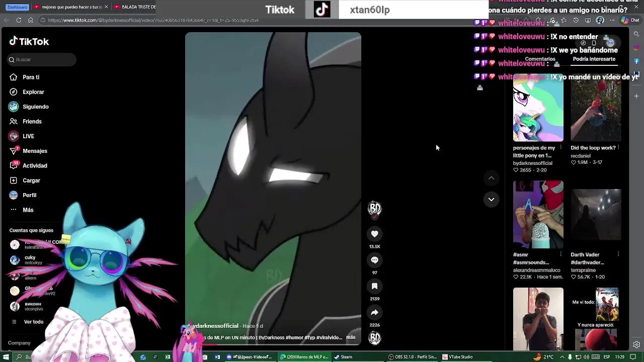The height and width of the screenshot is (362, 644).
Task: Click the 11:29 clock in the taskbar
Action: pos(620,357)
